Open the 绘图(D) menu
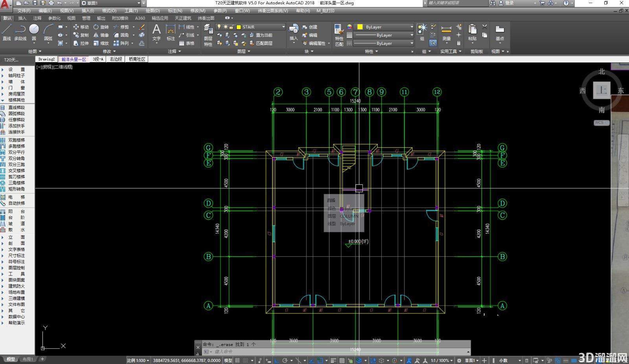The height and width of the screenshot is (364, 629). 153,11
